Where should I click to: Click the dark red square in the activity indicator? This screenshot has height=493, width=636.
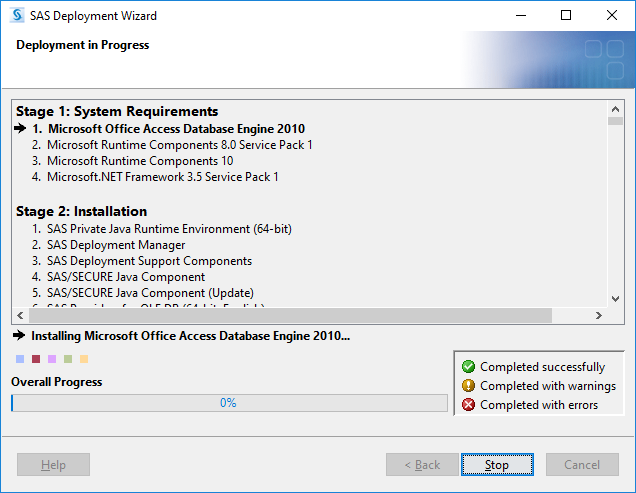click(36, 359)
